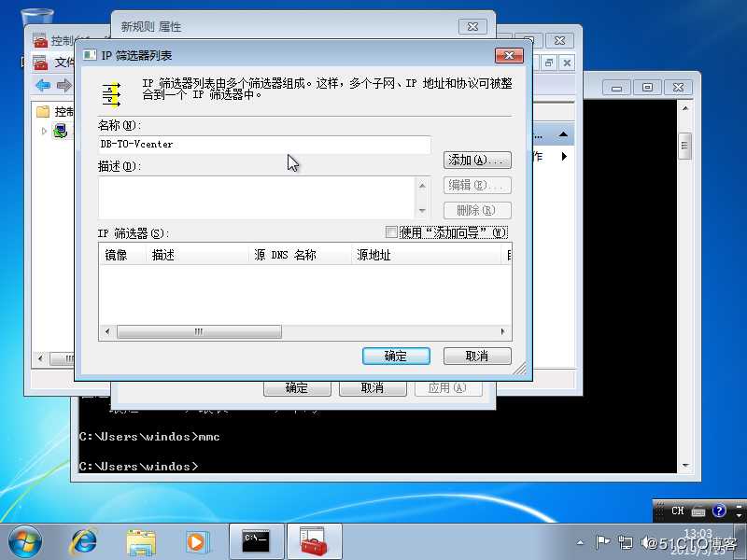
Task: Click the command prompt scrollbar down arrow
Action: 685,466
